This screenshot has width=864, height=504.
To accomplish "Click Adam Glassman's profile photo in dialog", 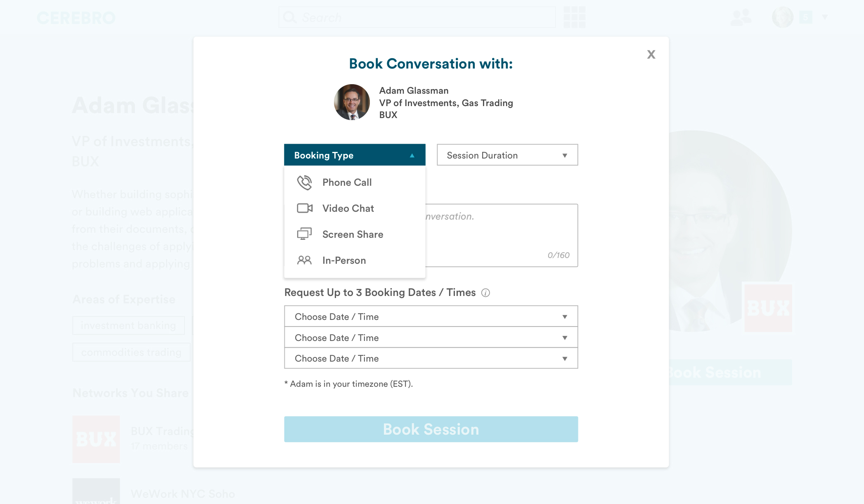I will pos(352,102).
